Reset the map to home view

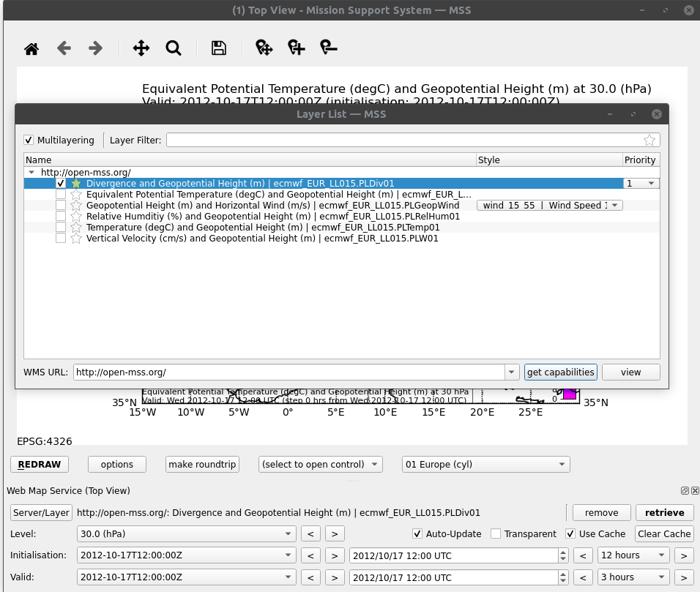click(x=31, y=48)
